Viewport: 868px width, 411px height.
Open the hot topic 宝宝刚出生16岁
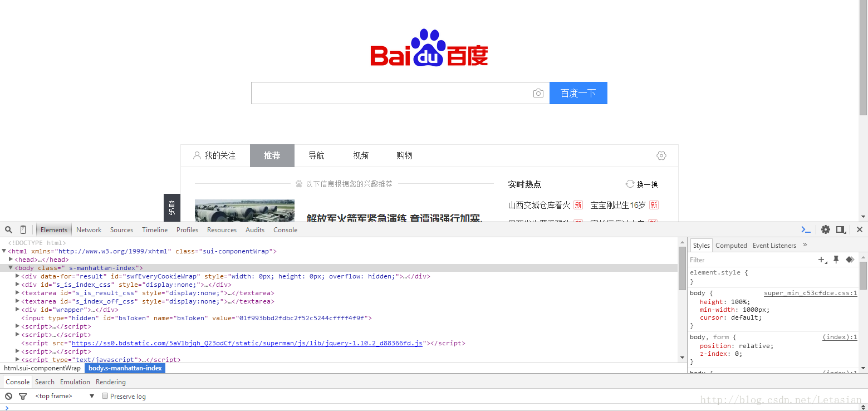[618, 205]
